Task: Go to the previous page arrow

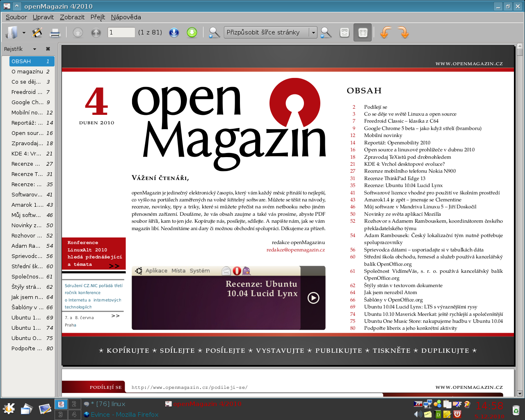Action: coord(96,32)
